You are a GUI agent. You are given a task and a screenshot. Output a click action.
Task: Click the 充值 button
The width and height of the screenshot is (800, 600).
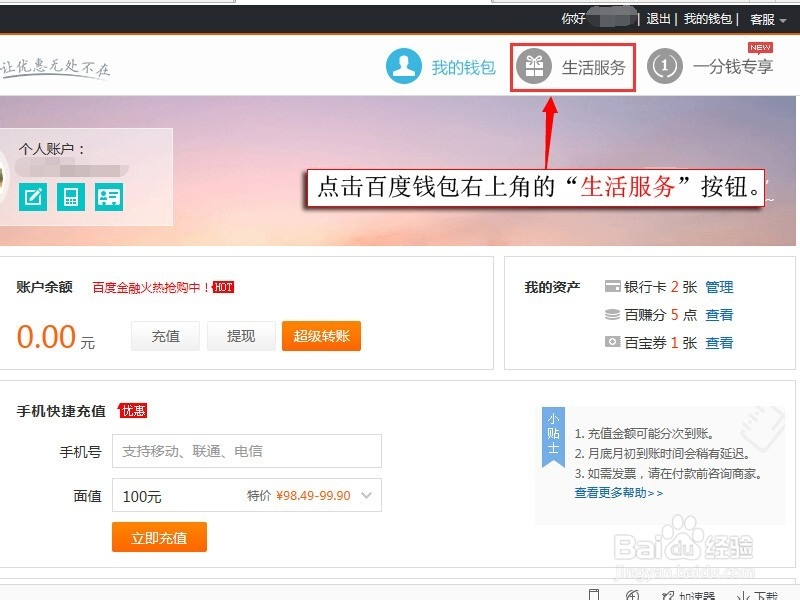(x=165, y=336)
